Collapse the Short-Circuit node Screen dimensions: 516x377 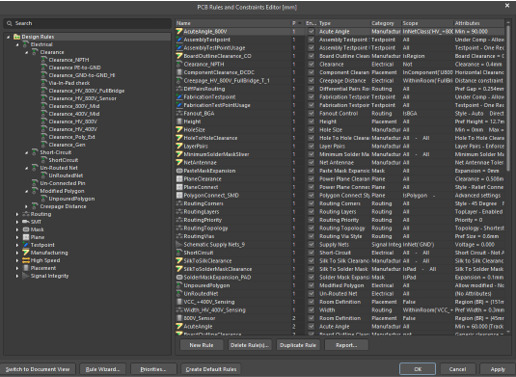pos(27,153)
